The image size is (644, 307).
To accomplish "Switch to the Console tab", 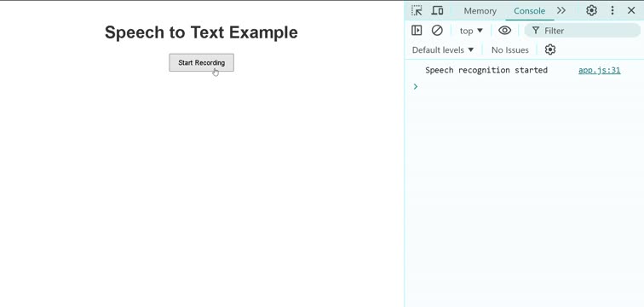I will click(529, 11).
